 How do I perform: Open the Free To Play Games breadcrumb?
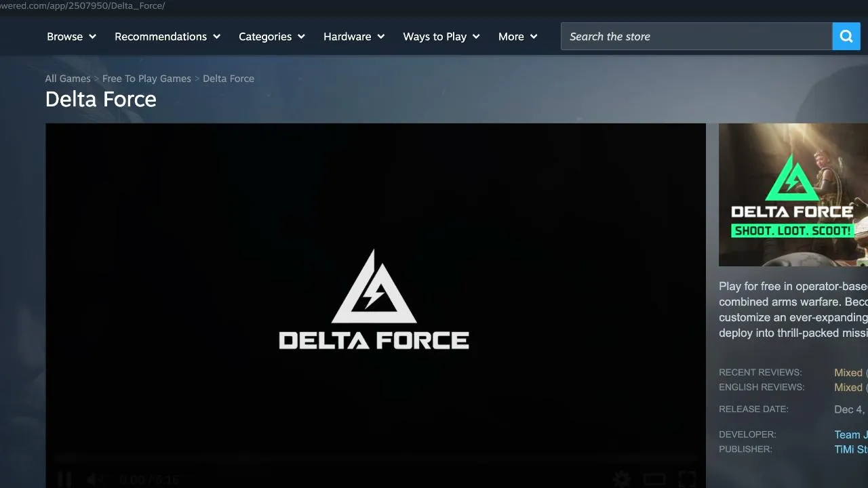point(146,79)
